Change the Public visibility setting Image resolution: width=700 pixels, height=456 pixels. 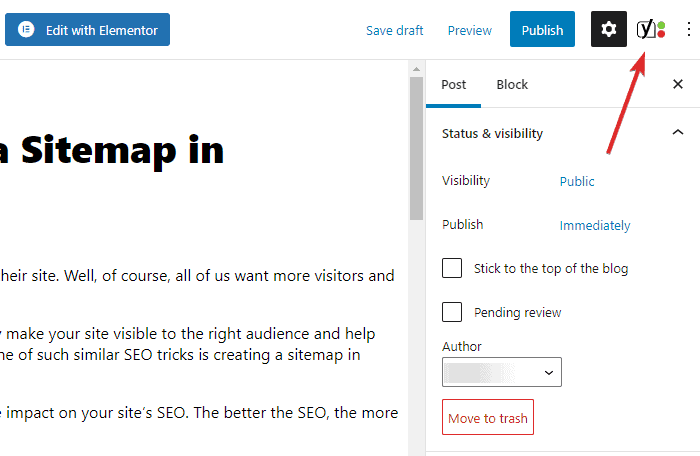(x=577, y=181)
